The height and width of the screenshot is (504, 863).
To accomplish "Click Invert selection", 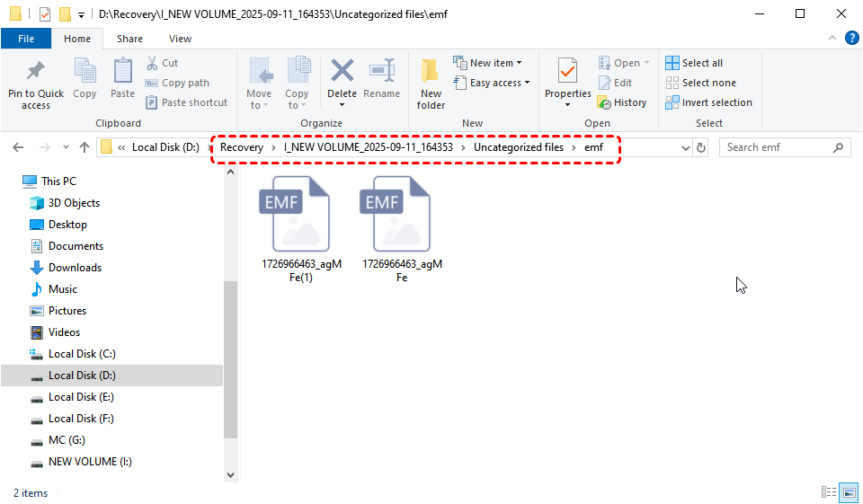I will (709, 102).
